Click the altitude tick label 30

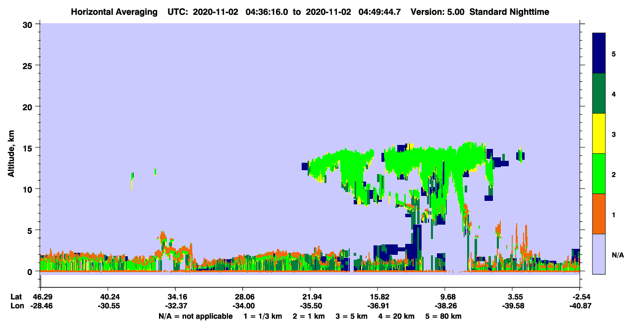click(x=29, y=24)
